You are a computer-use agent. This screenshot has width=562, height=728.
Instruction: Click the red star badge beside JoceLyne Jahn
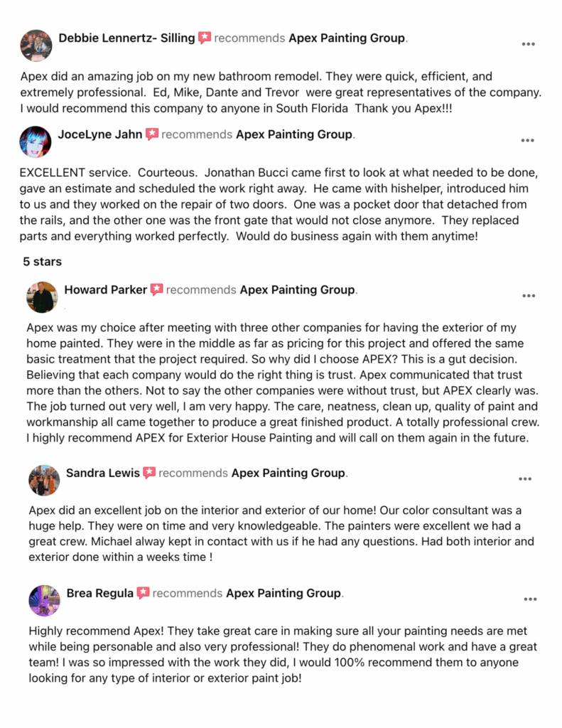(x=152, y=134)
